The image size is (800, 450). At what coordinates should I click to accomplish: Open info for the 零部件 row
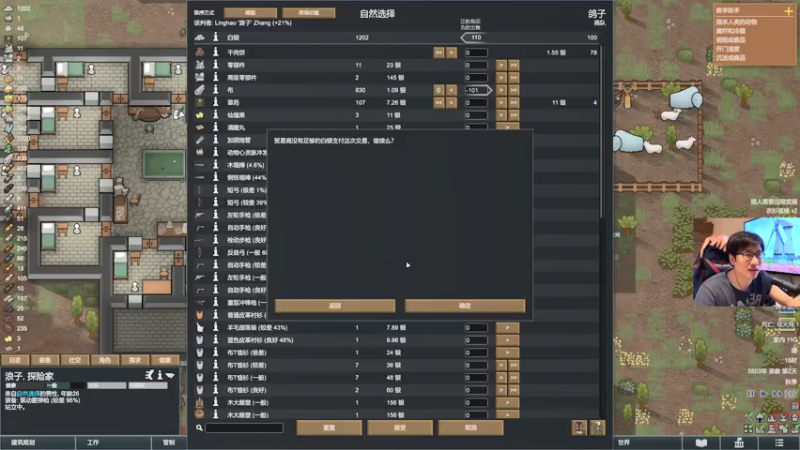[x=215, y=65]
